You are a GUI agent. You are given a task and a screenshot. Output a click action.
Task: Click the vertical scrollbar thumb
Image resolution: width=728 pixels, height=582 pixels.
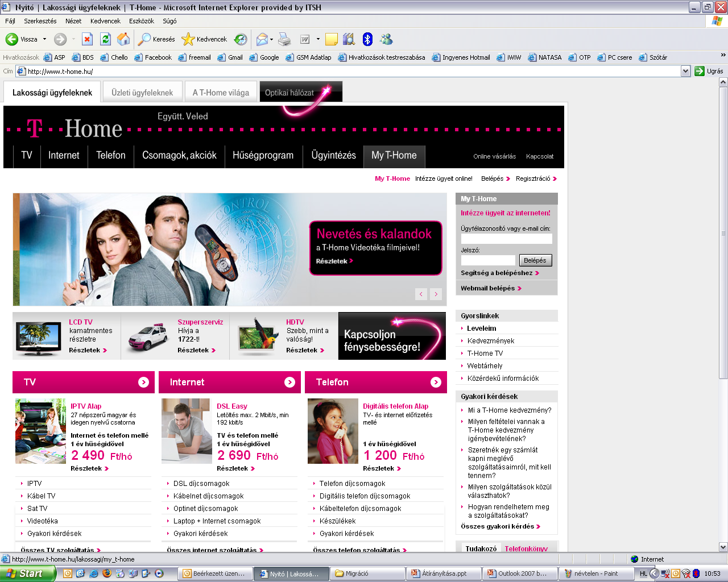pyautogui.click(x=723, y=233)
